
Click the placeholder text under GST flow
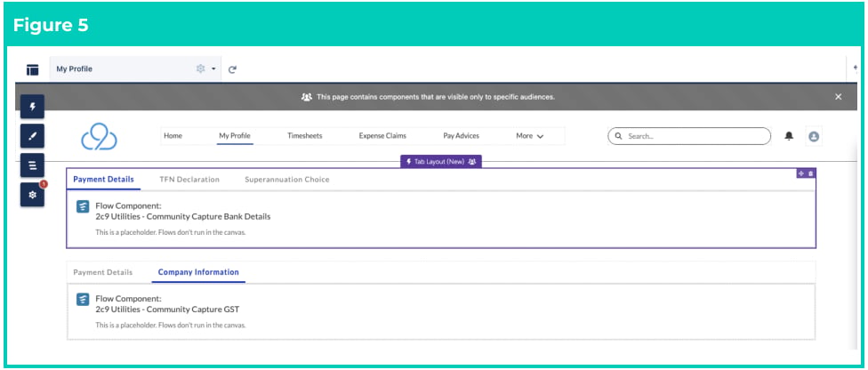pos(171,326)
